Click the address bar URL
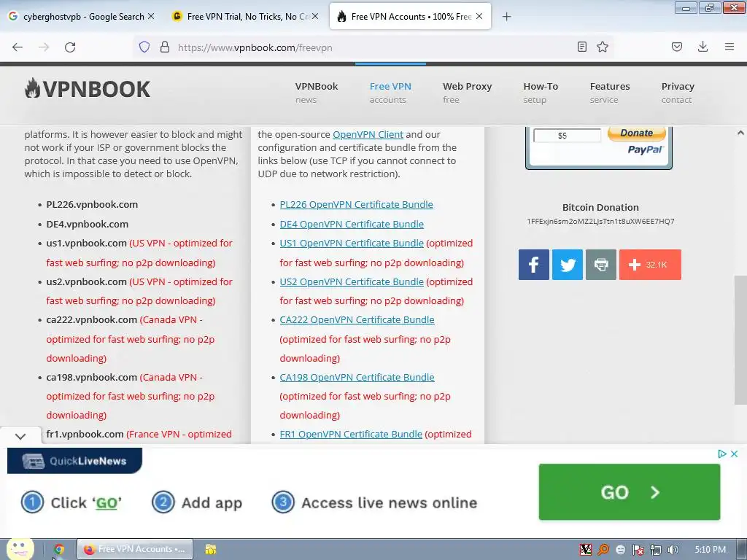The image size is (747, 560). click(255, 47)
